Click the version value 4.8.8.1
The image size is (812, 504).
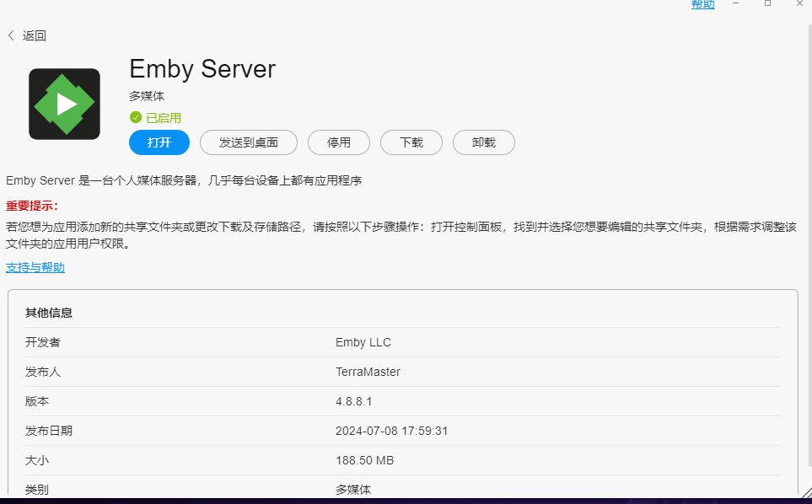353,401
